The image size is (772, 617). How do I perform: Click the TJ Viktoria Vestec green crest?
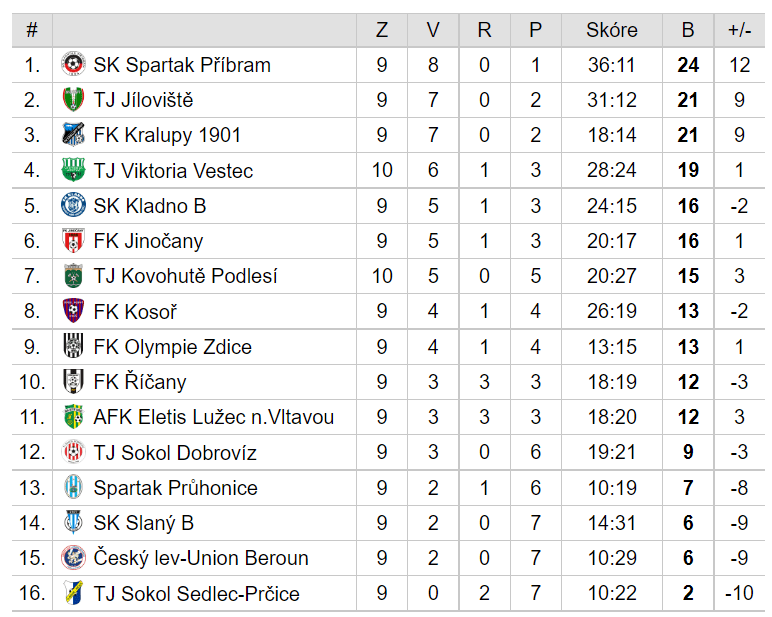click(x=73, y=170)
